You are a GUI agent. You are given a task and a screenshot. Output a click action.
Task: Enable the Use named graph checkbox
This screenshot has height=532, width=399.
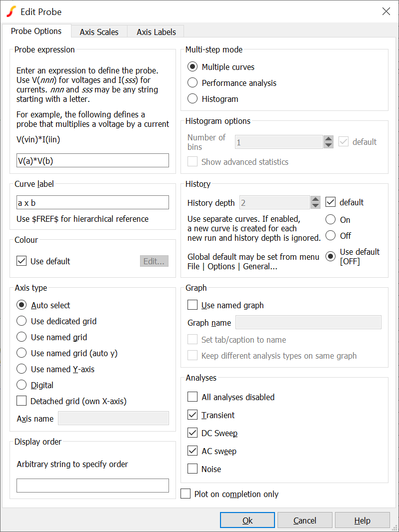192,305
